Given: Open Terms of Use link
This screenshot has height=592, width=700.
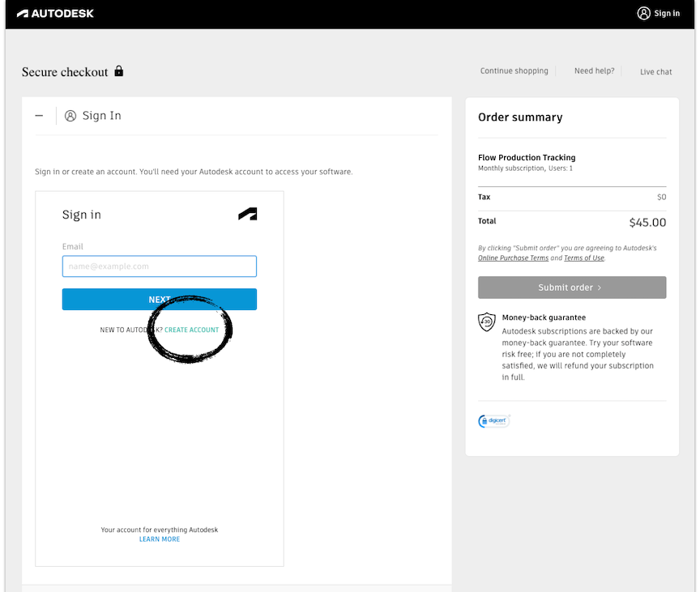Looking at the screenshot, I should (x=584, y=258).
